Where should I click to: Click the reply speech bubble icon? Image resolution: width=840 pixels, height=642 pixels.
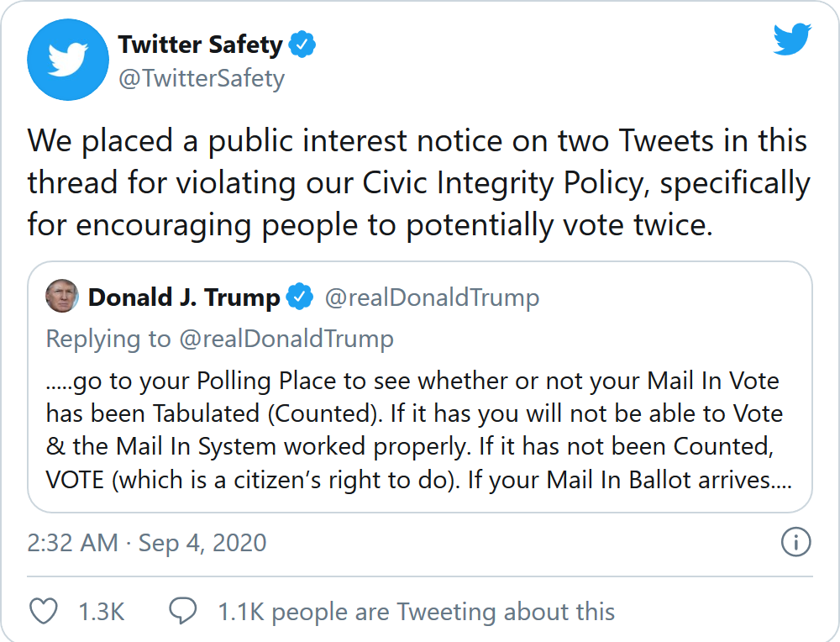click(182, 611)
